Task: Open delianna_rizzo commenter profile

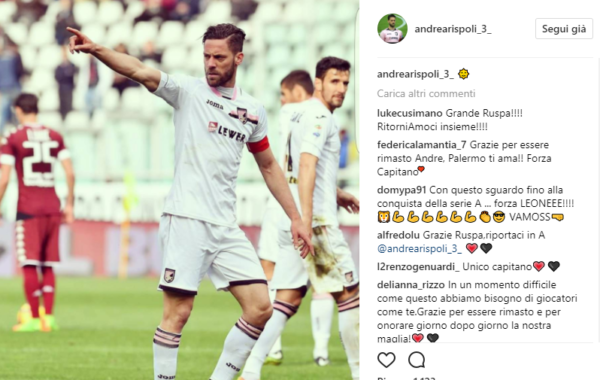Action: tap(411, 285)
